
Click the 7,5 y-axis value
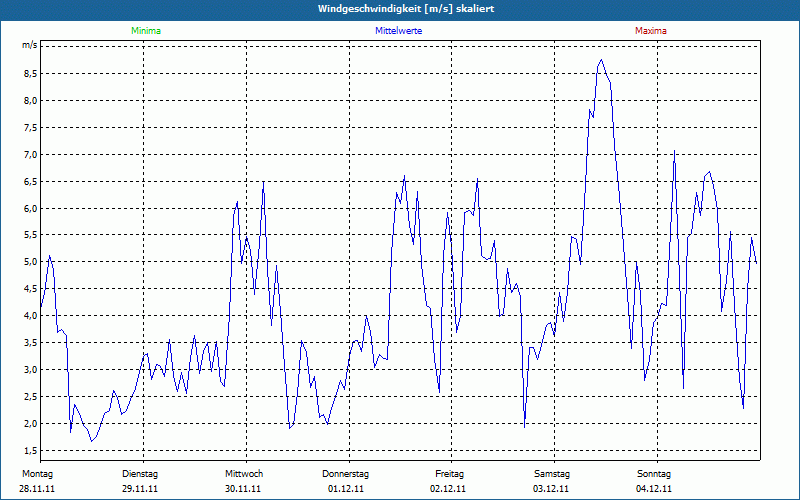[x=31, y=128]
